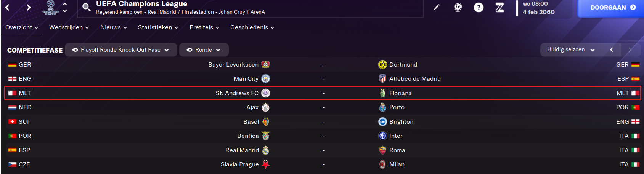This screenshot has width=644, height=174.
Task: Go to previous season arrow
Action: [x=612, y=50]
